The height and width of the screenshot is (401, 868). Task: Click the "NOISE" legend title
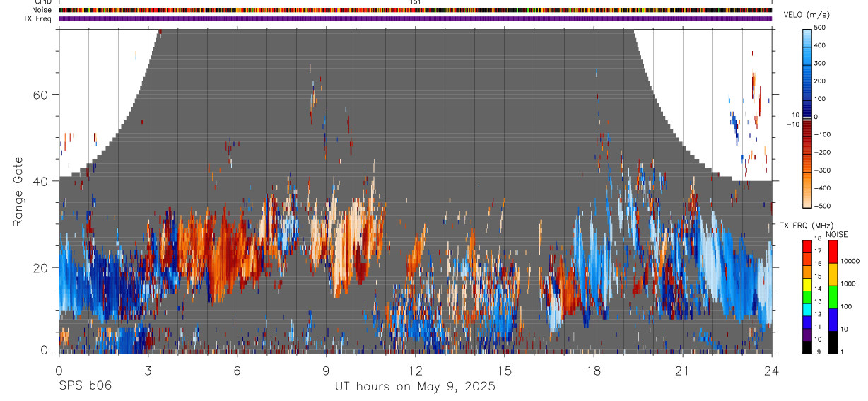pos(836,234)
